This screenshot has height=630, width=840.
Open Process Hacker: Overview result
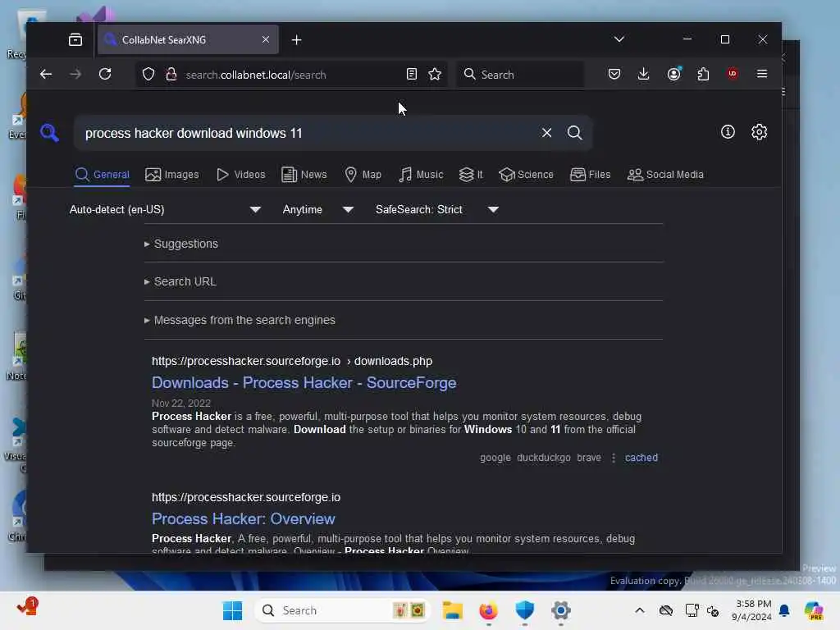[243, 519]
